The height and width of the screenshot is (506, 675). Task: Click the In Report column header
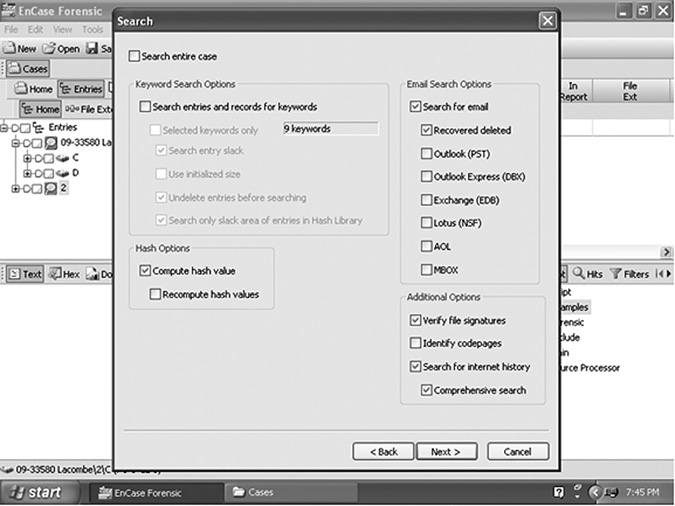574,91
